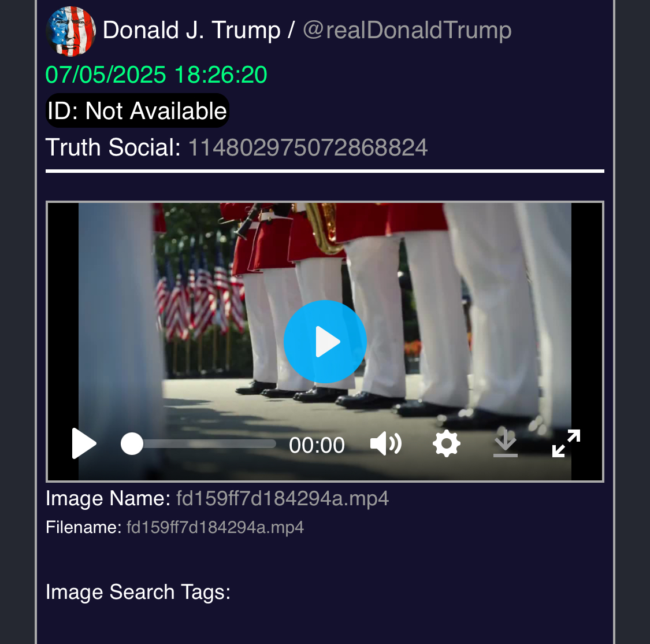This screenshot has width=650, height=644.
Task: Open Truth Social post 114802975072868824
Action: point(307,147)
